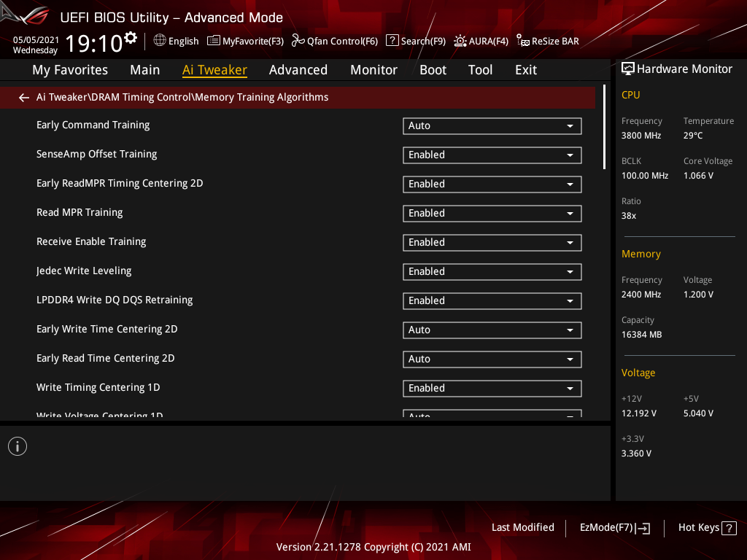This screenshot has width=747, height=560.
Task: Click the Hardware Monitor screen icon
Action: tap(628, 69)
